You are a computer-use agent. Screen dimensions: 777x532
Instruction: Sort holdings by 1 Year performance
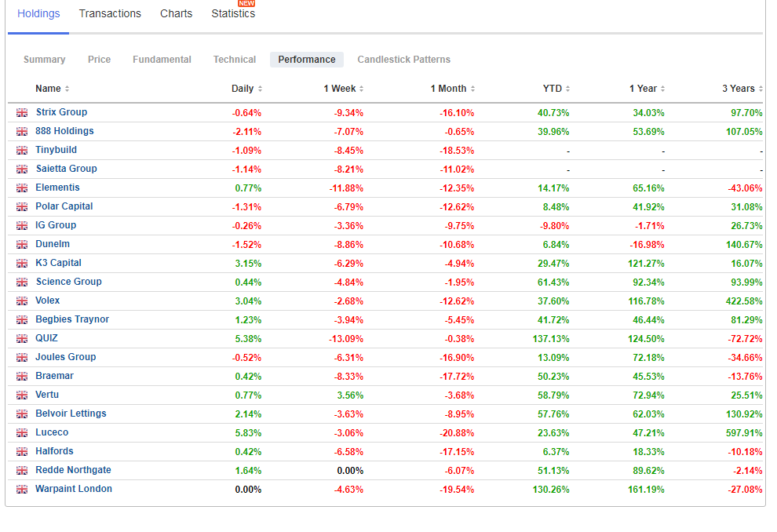pyautogui.click(x=647, y=89)
